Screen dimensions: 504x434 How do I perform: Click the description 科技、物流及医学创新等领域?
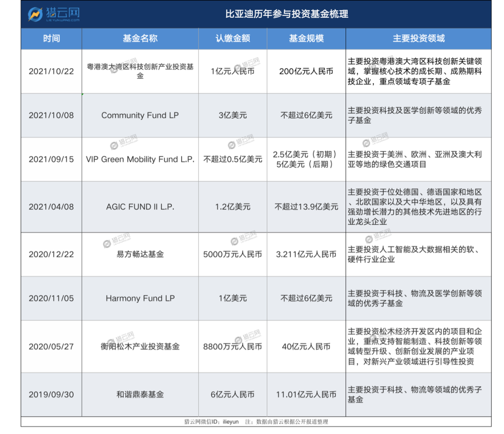pyautogui.click(x=415, y=299)
